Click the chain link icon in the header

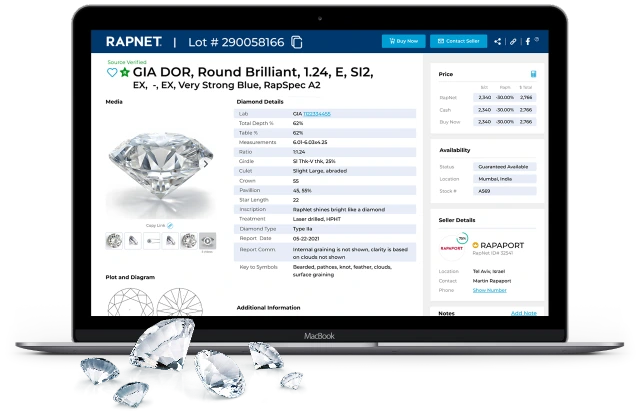513,41
